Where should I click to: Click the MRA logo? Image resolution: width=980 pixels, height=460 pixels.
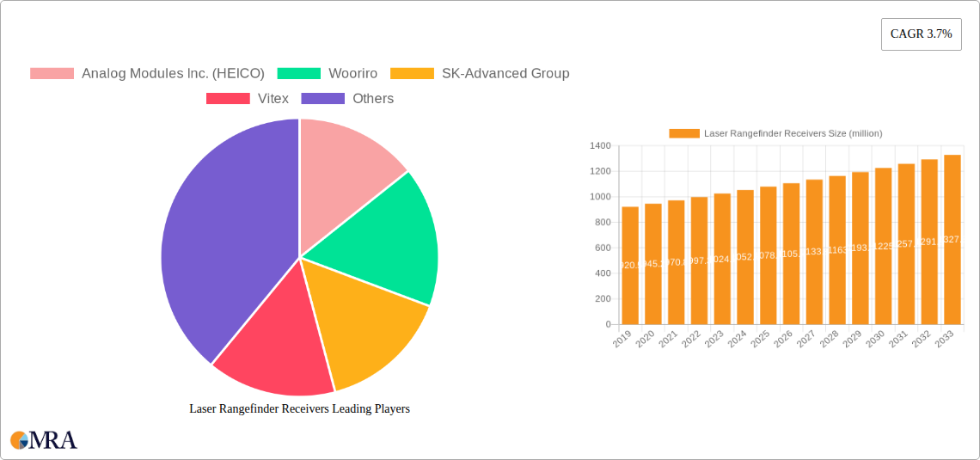pos(44,440)
